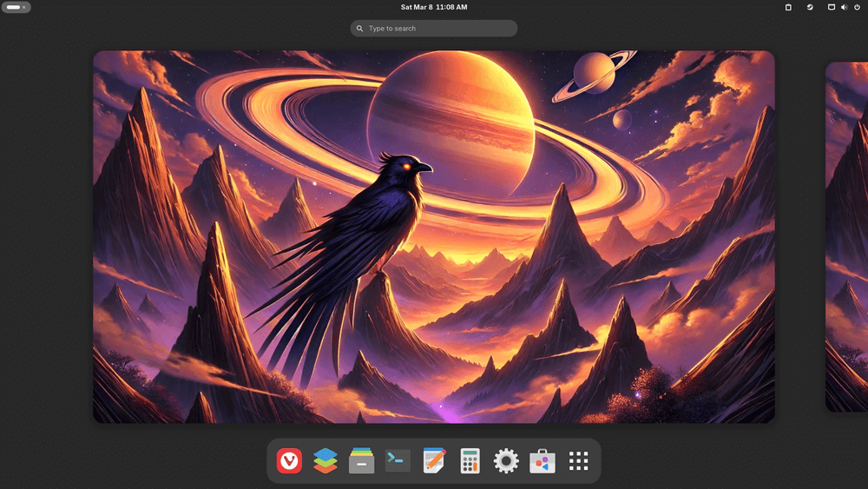Open the power icon system menu
This screenshot has height=489, width=868.
[857, 7]
